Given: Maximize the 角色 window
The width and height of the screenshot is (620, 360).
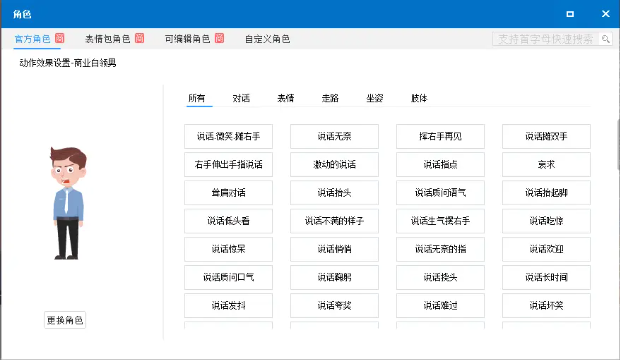Looking at the screenshot, I should 570,14.
